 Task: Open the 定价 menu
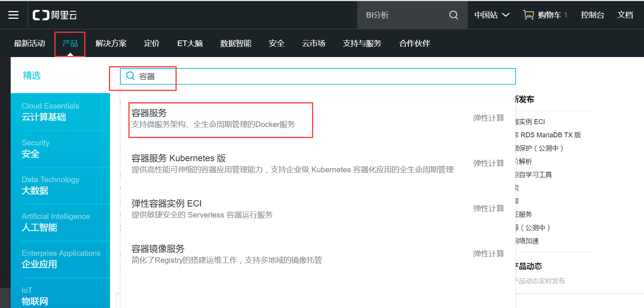point(152,43)
